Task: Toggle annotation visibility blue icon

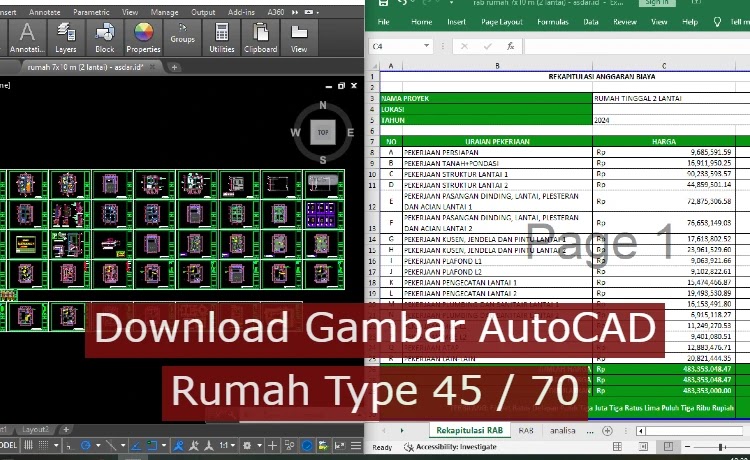Action: click(x=178, y=446)
